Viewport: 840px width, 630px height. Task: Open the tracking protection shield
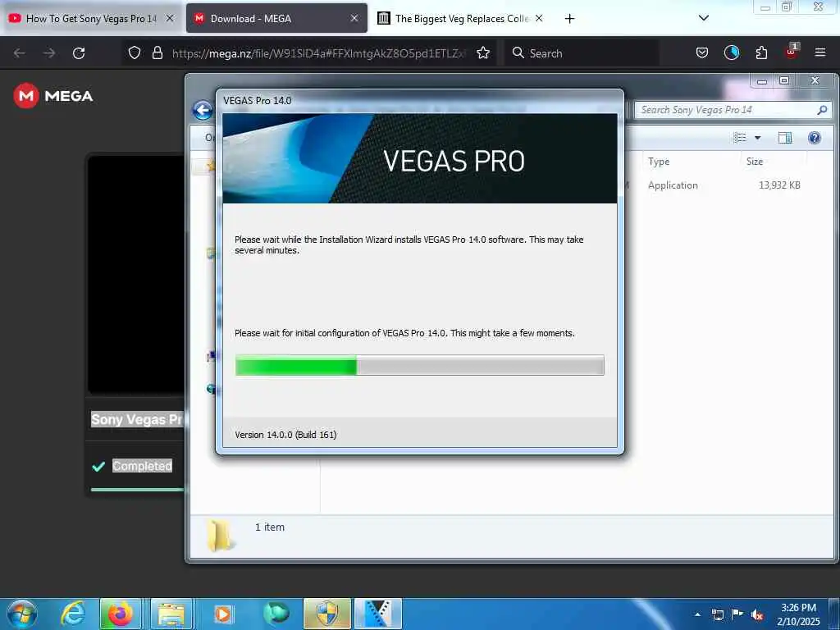[135, 52]
